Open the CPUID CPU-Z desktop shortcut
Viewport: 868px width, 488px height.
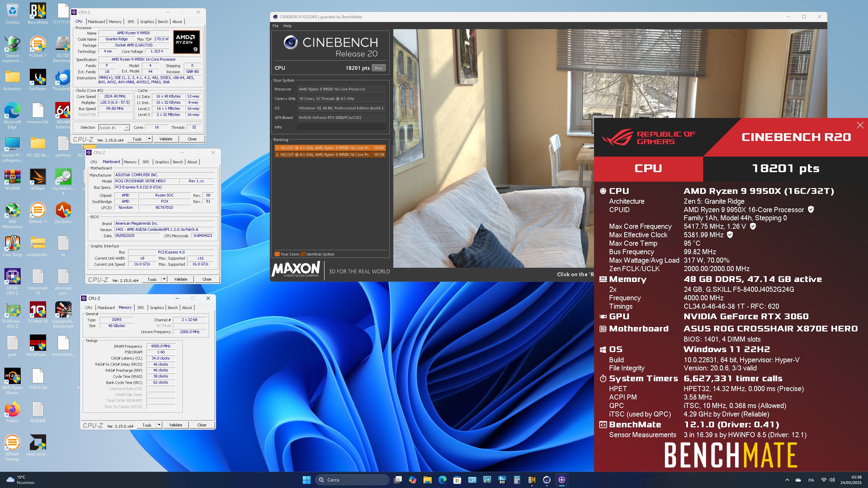tap(12, 282)
